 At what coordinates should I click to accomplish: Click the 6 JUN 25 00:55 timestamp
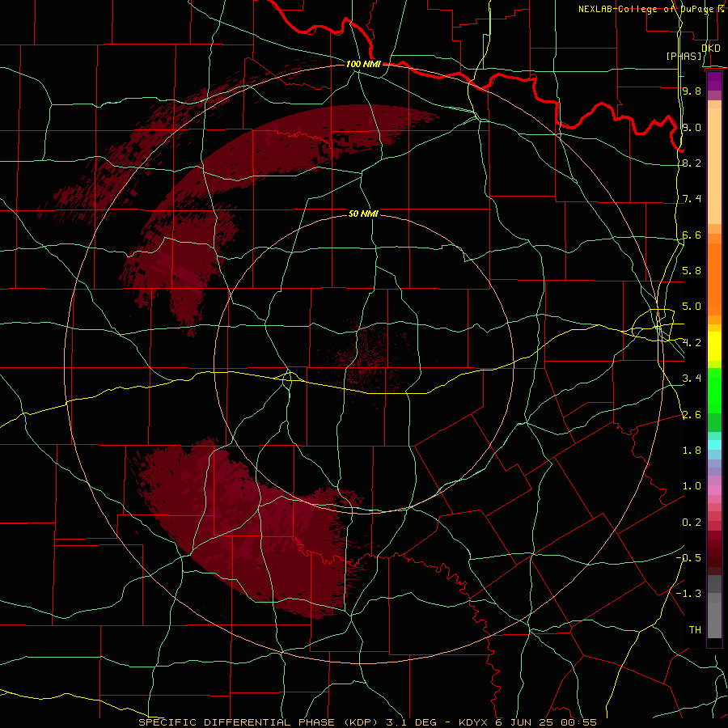coord(545,722)
